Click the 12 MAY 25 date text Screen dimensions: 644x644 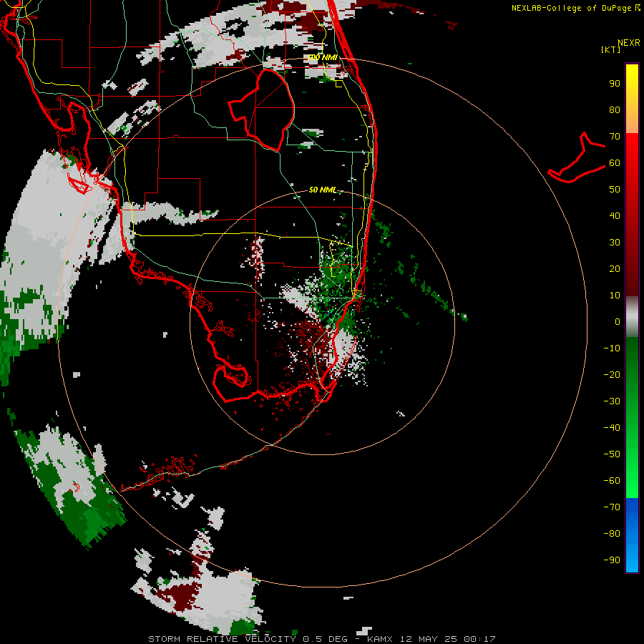click(x=428, y=639)
